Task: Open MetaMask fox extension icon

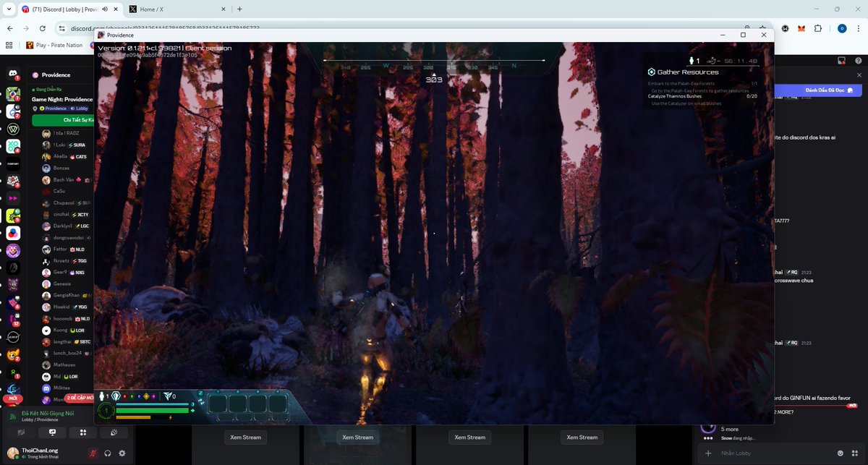Action: coord(801,28)
